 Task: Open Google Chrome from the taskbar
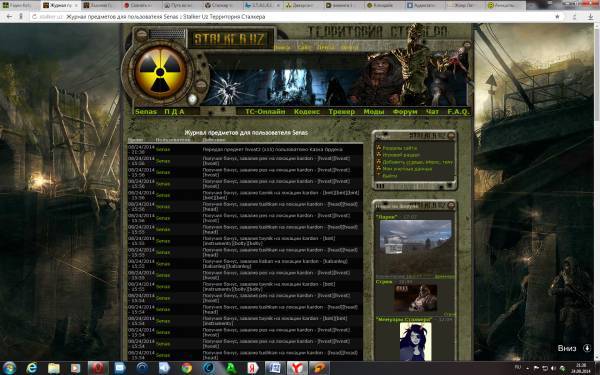tap(187, 368)
